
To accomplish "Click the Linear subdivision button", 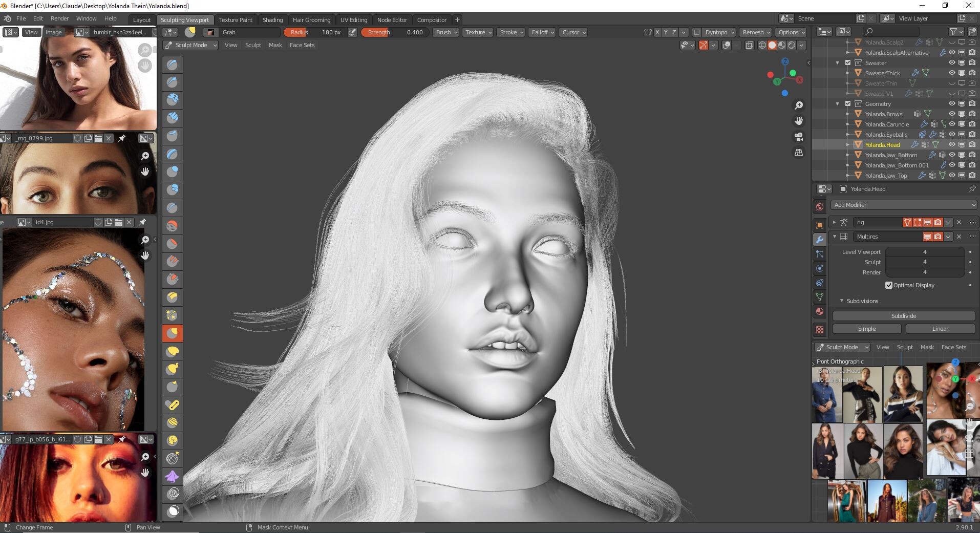I will (x=940, y=329).
